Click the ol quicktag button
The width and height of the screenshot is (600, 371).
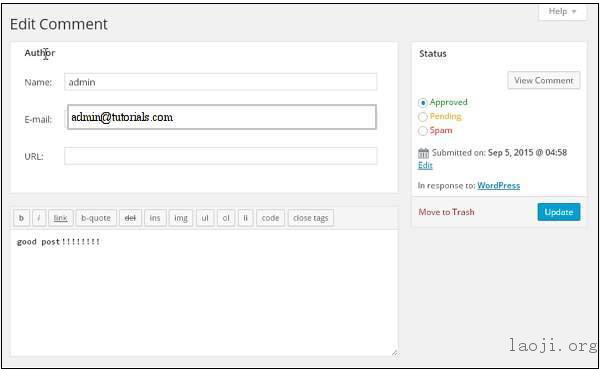(x=226, y=218)
